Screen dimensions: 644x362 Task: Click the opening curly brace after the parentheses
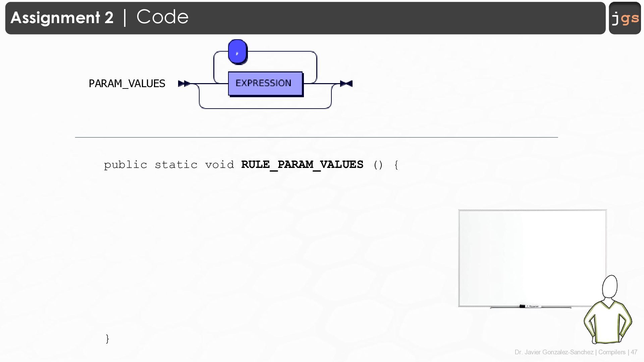click(396, 165)
